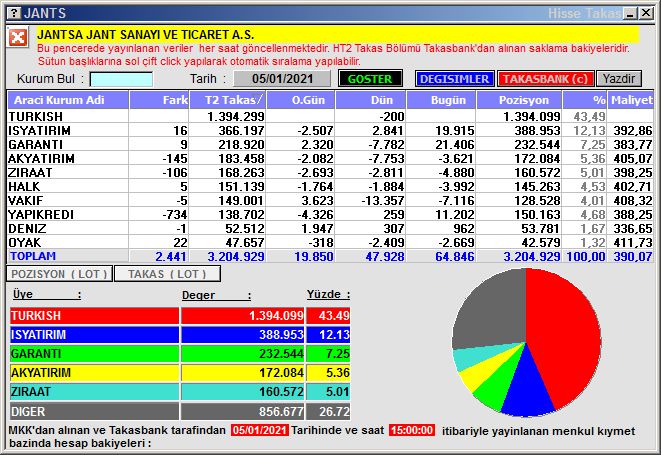Focus the Kurum Bul search field
The height and width of the screenshot is (455, 661).
click(x=121, y=79)
